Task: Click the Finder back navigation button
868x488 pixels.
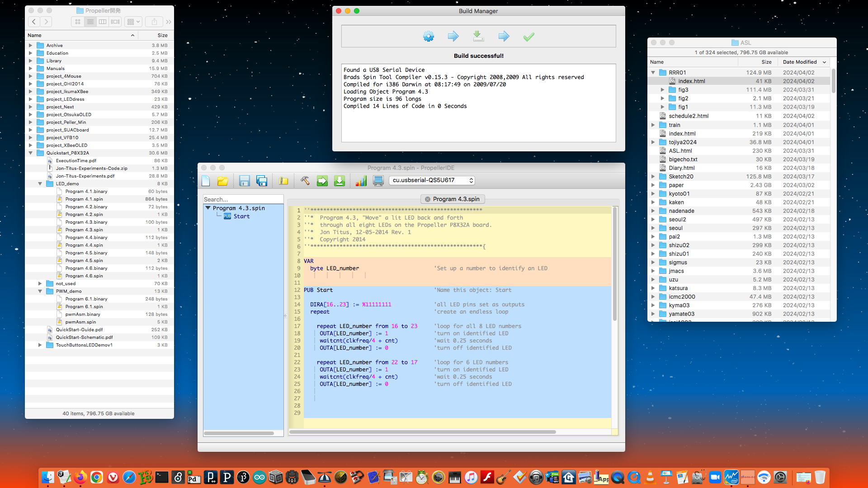Action: point(34,22)
